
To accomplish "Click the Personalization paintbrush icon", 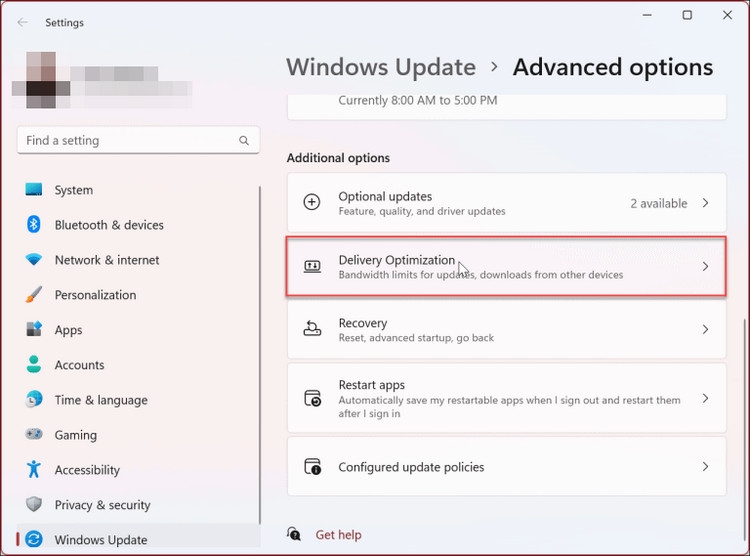I will (33, 295).
